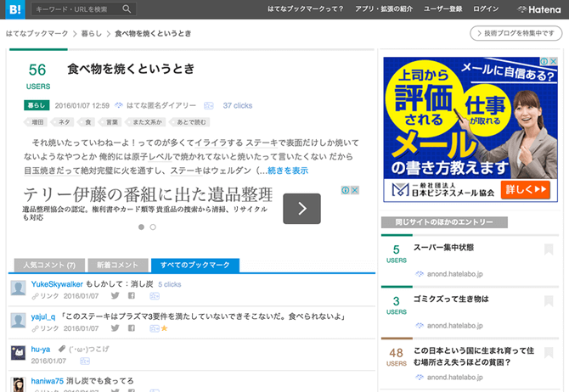Click the あとで読む tag
This screenshot has width=569, height=392.
192,122
